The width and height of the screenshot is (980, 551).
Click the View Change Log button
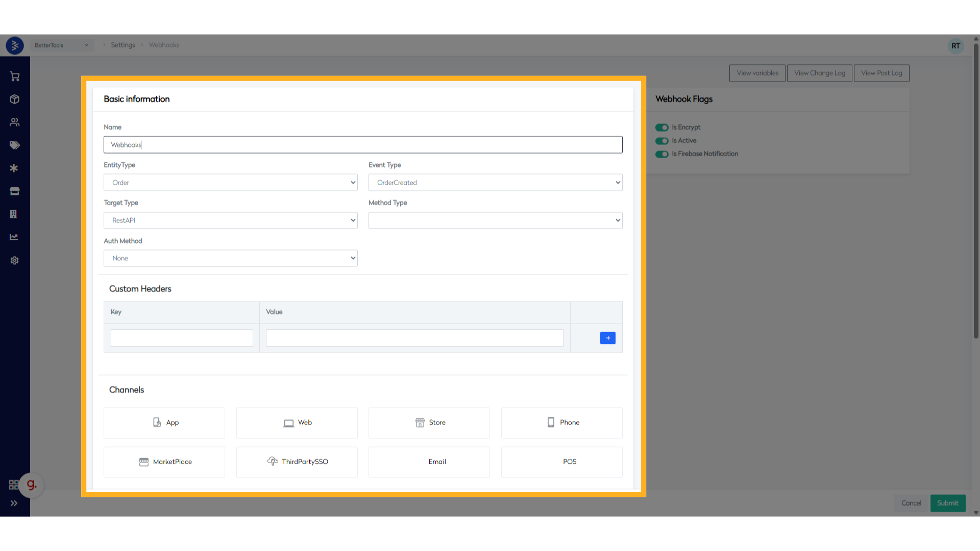point(819,73)
